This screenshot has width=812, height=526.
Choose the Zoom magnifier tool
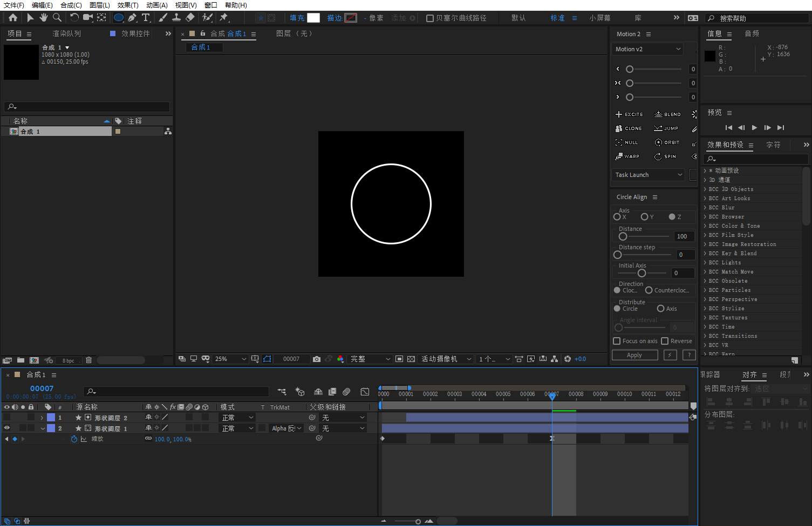57,18
